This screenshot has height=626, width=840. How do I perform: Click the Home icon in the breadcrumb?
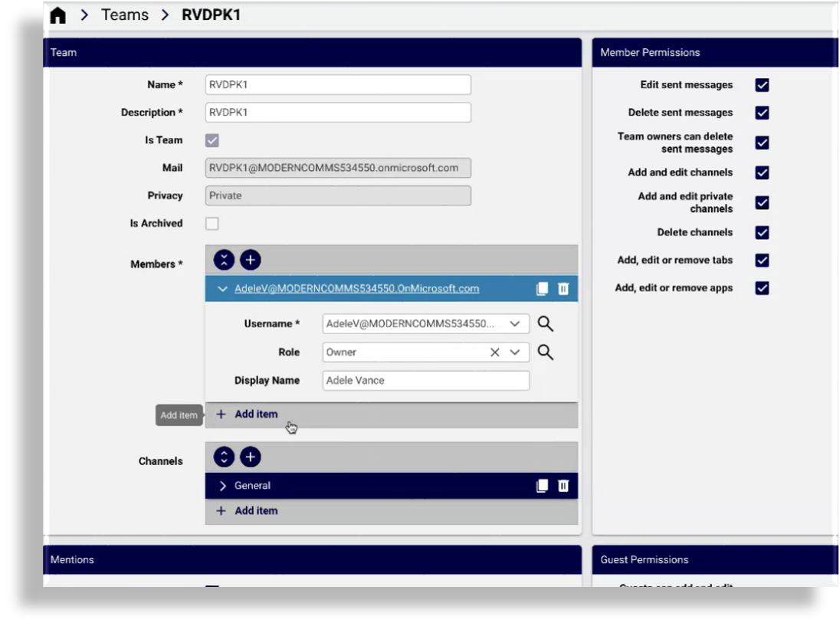(x=57, y=16)
